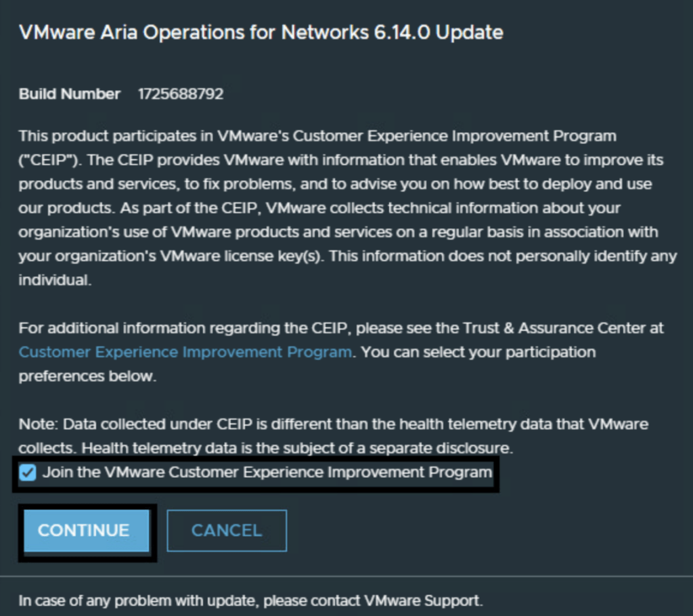693x616 pixels.
Task: Click the 'preferences below.' text line
Action: click(x=87, y=376)
